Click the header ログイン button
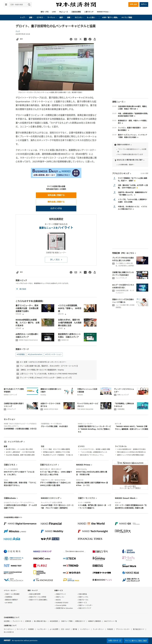152x644 pixels. (144, 4)
